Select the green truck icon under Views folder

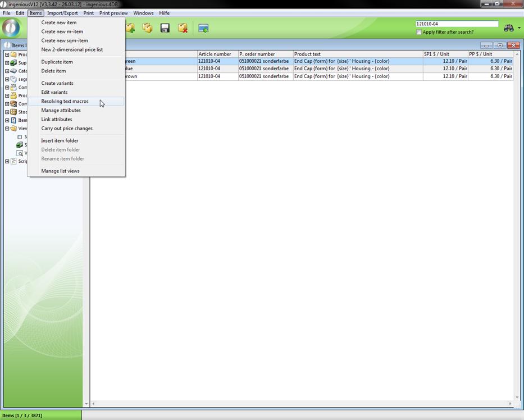[x=20, y=145]
